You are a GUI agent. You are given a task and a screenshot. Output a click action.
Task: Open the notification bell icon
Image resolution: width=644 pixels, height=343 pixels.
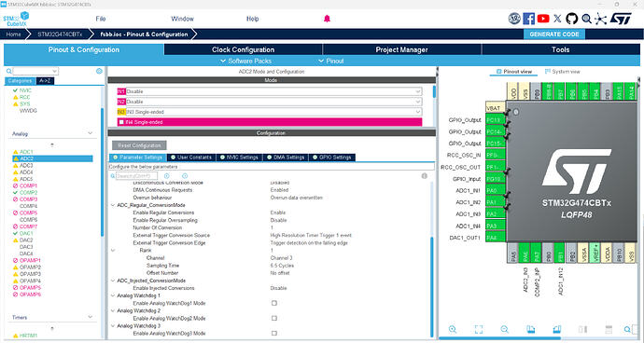click(327, 19)
